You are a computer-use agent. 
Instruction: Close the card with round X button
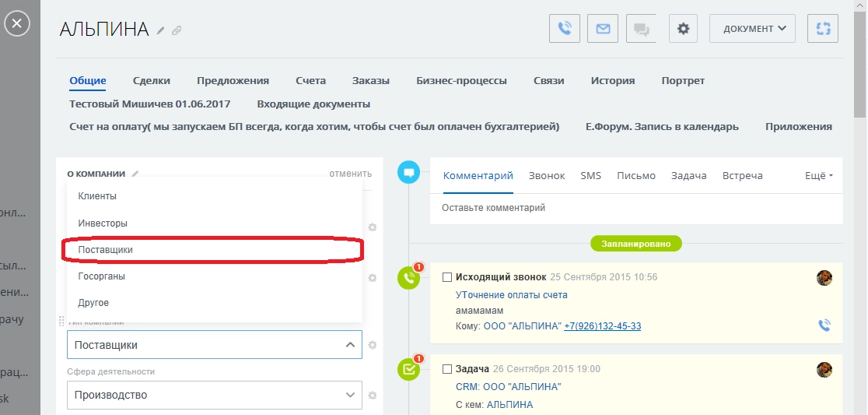17,24
